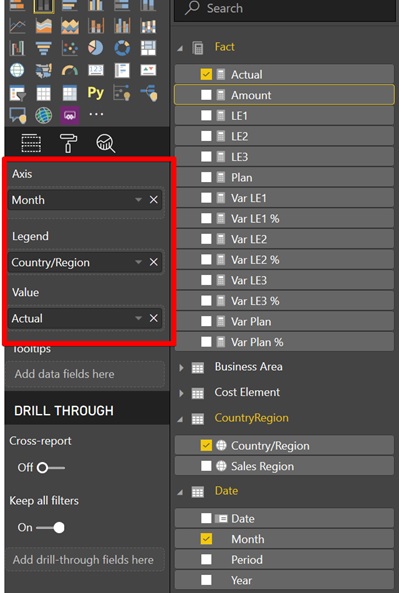This screenshot has width=399, height=593.
Task: Pick the line and stacked column chart
Action: tap(96, 26)
